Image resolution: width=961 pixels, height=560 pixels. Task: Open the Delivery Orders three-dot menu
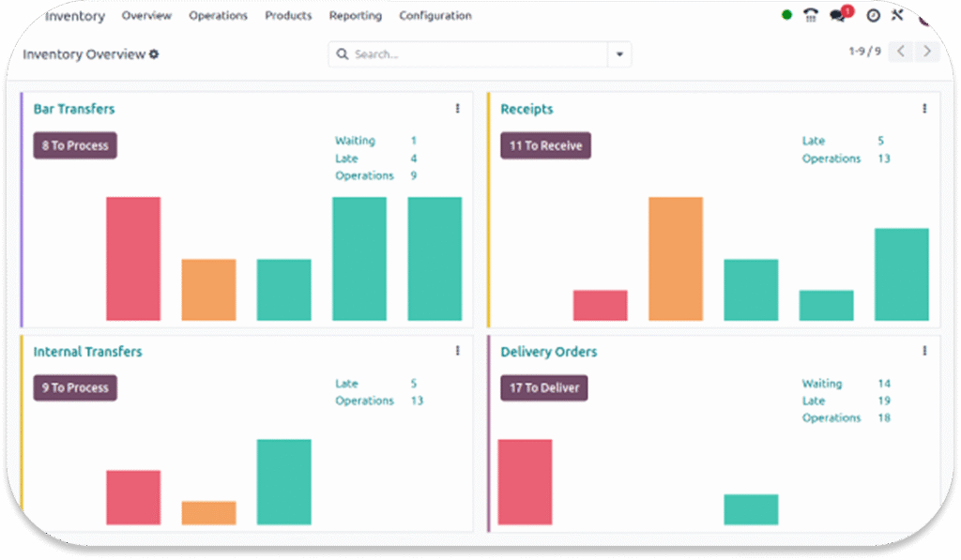[x=924, y=351]
